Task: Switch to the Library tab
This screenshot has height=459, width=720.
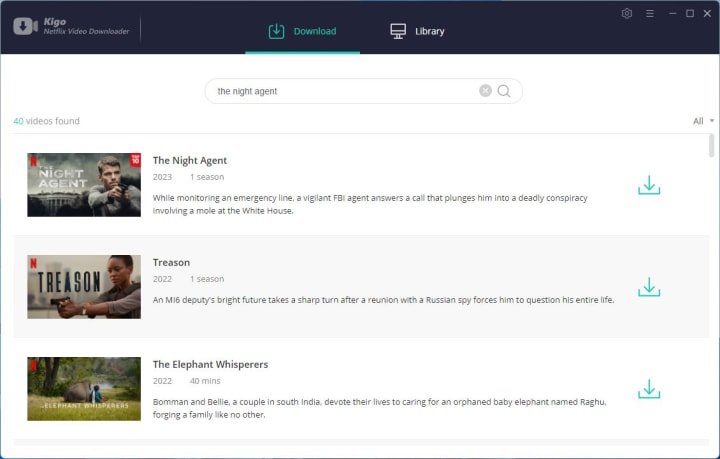Action: point(417,31)
